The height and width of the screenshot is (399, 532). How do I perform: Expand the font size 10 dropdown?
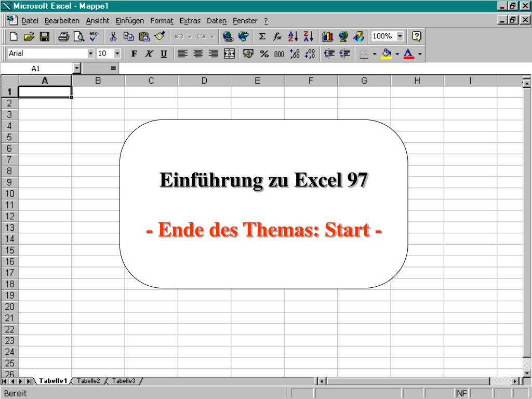click(x=117, y=54)
